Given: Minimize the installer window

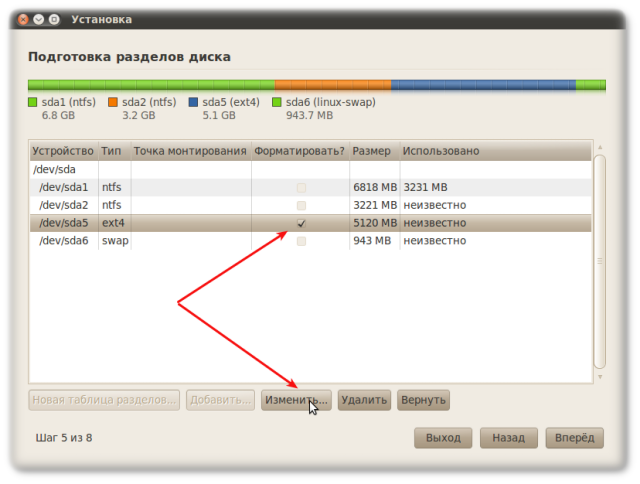Looking at the screenshot, I should 38,19.
